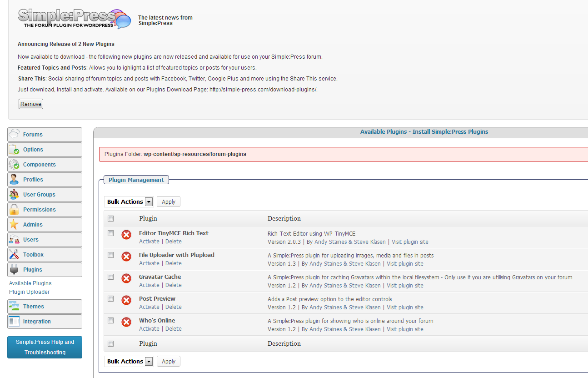Open the top Bulk Actions dropdown
The width and height of the screenshot is (588, 378).
coord(129,202)
